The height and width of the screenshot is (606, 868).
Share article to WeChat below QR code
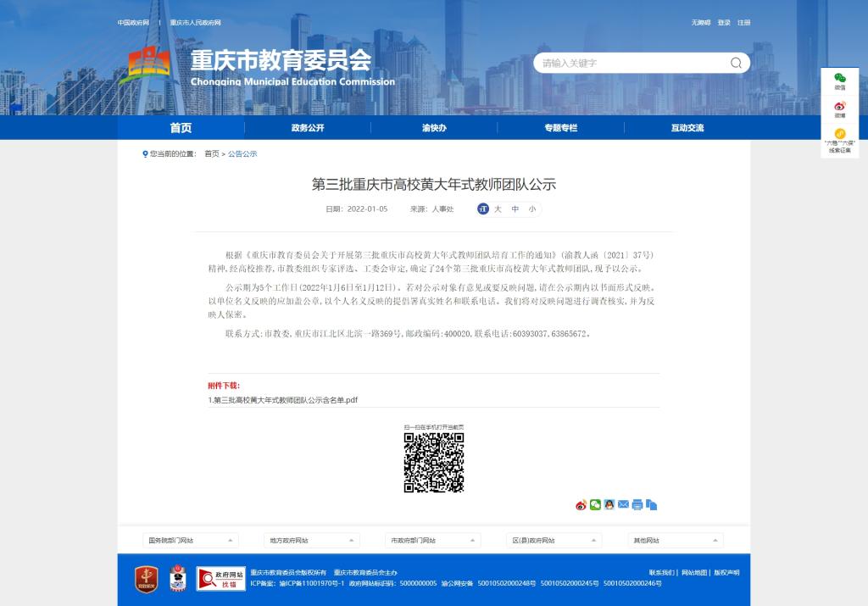(x=595, y=505)
